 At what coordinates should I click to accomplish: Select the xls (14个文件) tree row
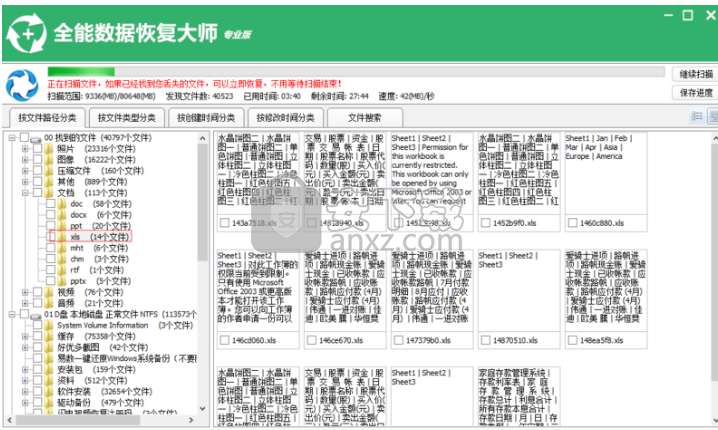(90, 237)
